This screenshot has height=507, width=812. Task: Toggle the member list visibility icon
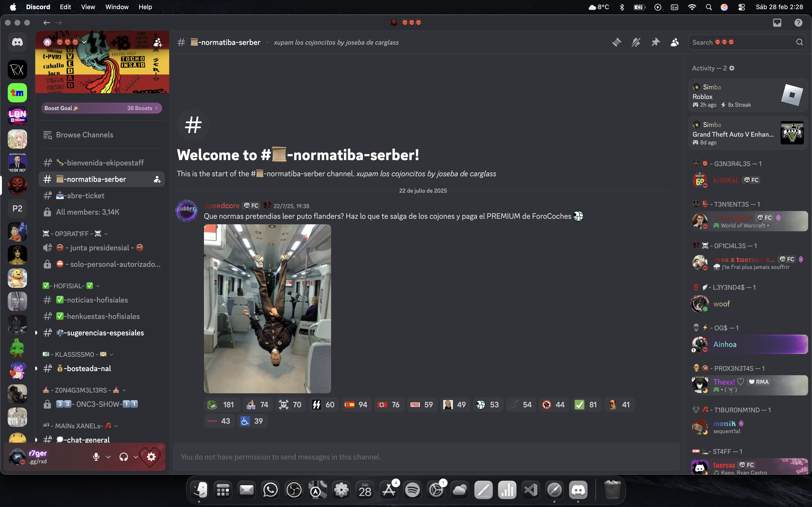point(675,42)
